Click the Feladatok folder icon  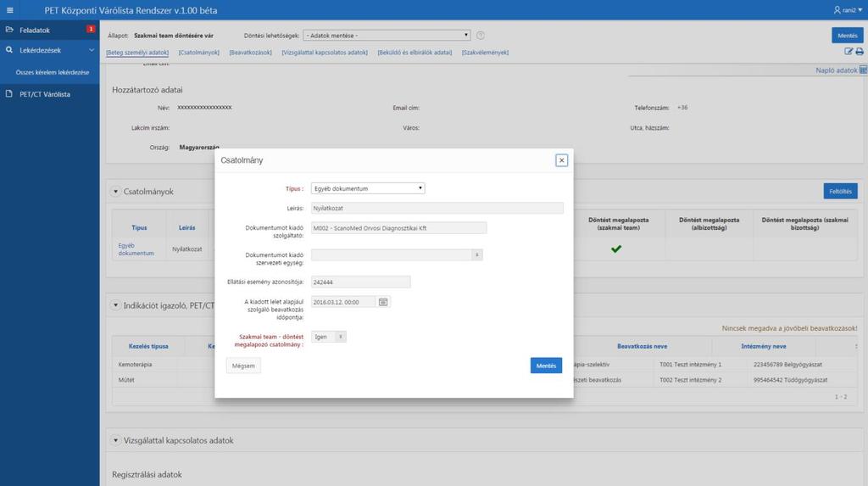(8, 30)
